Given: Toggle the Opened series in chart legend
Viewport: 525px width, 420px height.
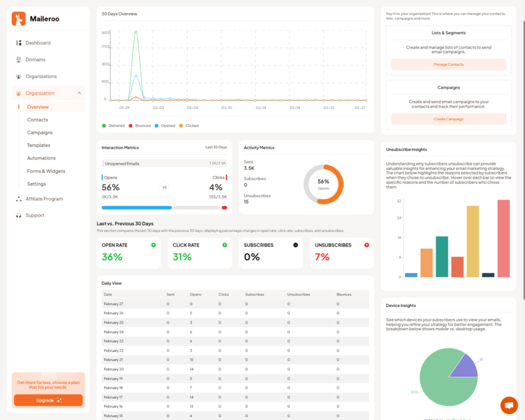Looking at the screenshot, I should [165, 125].
